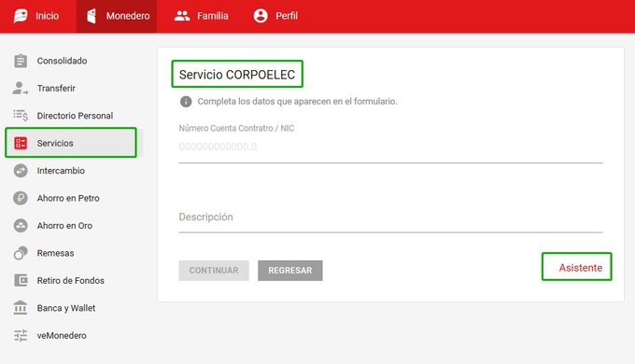Click the Remesas coins icon
The width and height of the screenshot is (635, 364).
click(21, 253)
